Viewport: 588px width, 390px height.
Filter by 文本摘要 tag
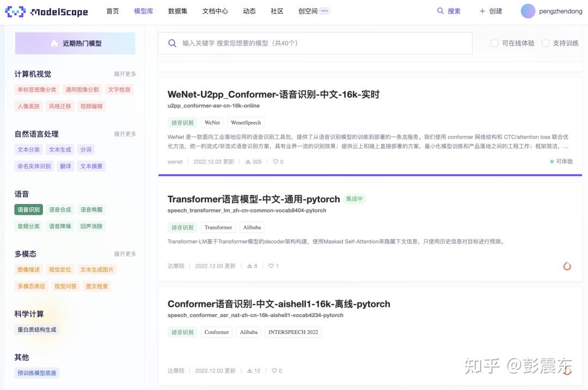pos(91,166)
